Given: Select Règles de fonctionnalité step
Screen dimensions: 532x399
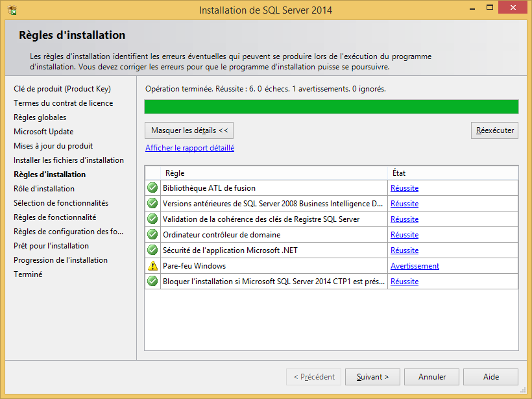Looking at the screenshot, I should click(x=55, y=217).
